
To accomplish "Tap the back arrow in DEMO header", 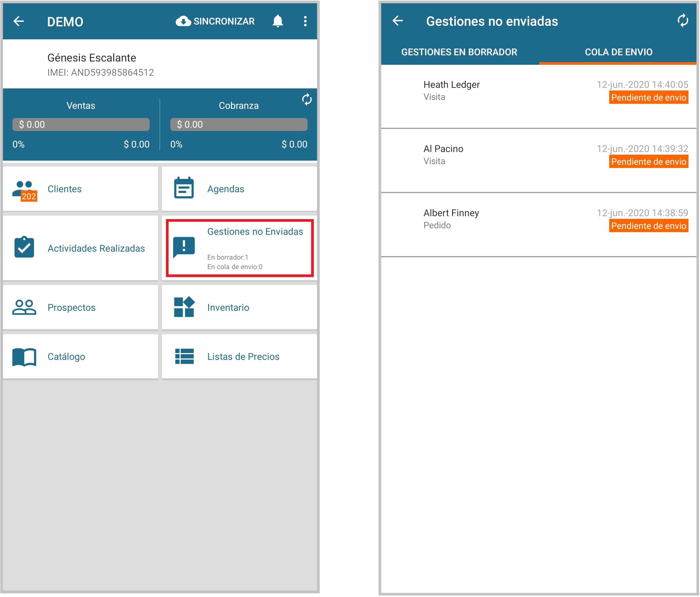I will coord(19,21).
